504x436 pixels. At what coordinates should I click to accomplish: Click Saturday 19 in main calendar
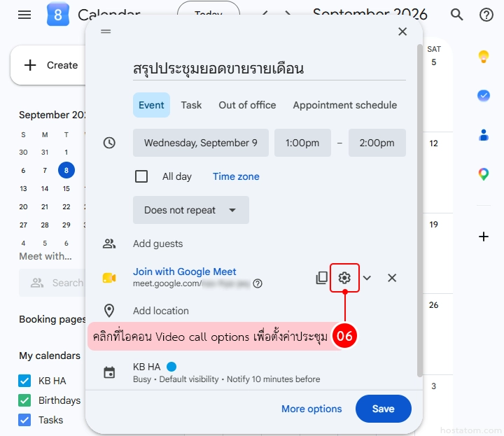click(433, 224)
